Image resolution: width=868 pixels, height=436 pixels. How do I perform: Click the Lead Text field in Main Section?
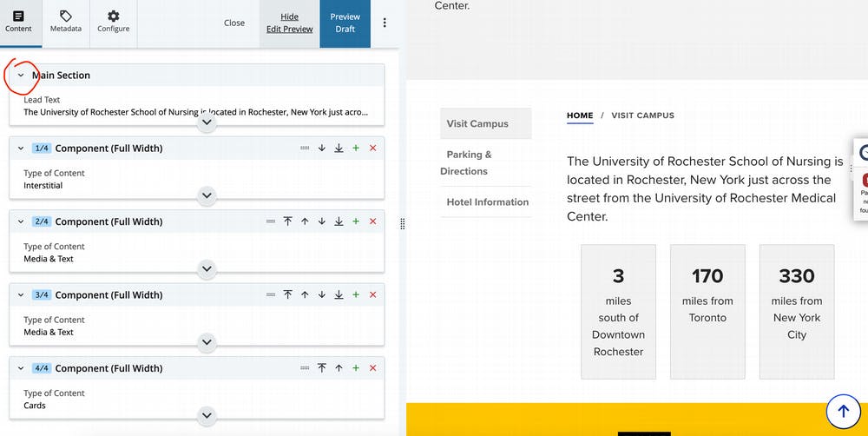[x=196, y=106]
